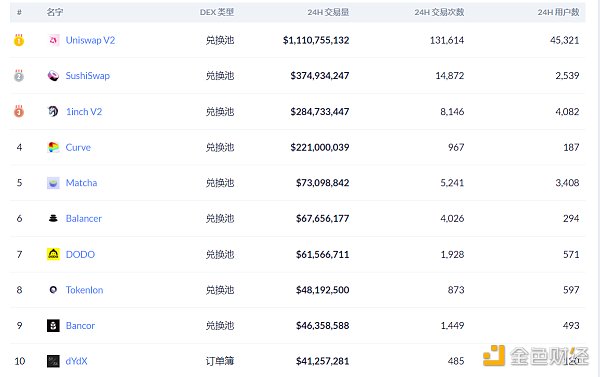Open the Tokenlon link
Viewport: 600px width, 377px height.
click(x=84, y=290)
